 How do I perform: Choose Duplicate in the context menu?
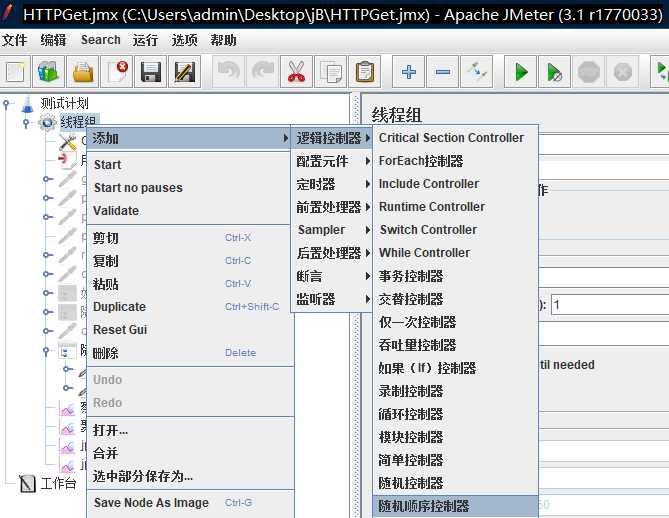pos(190,307)
